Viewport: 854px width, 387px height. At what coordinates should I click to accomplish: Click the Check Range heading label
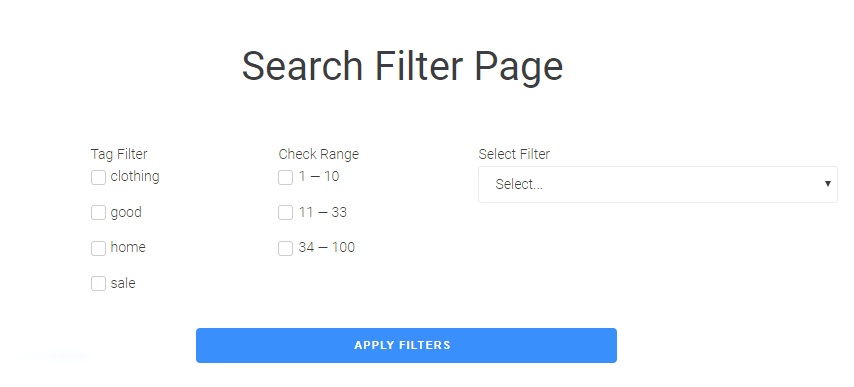click(319, 154)
